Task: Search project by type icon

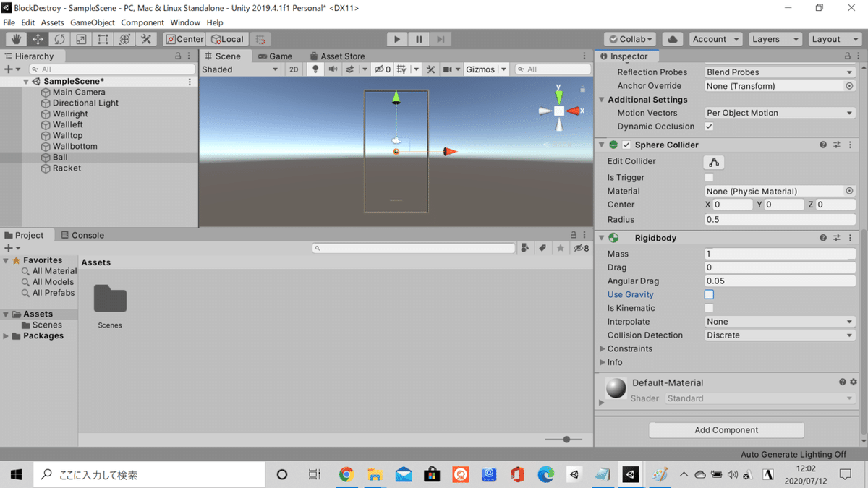Action: click(525, 248)
